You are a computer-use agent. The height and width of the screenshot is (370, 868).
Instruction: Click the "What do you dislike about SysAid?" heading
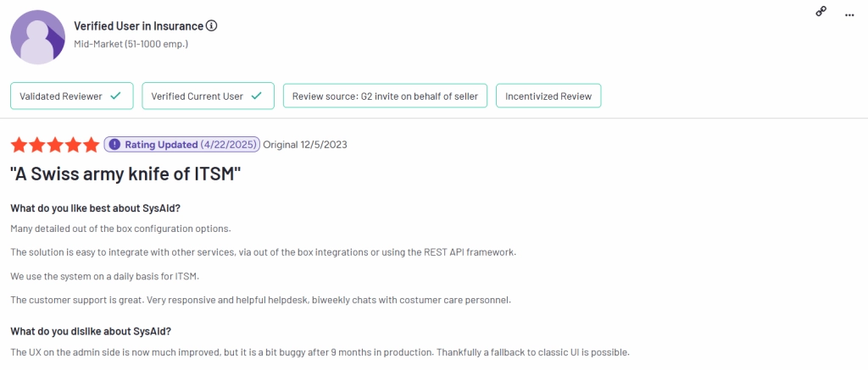pyautogui.click(x=91, y=331)
